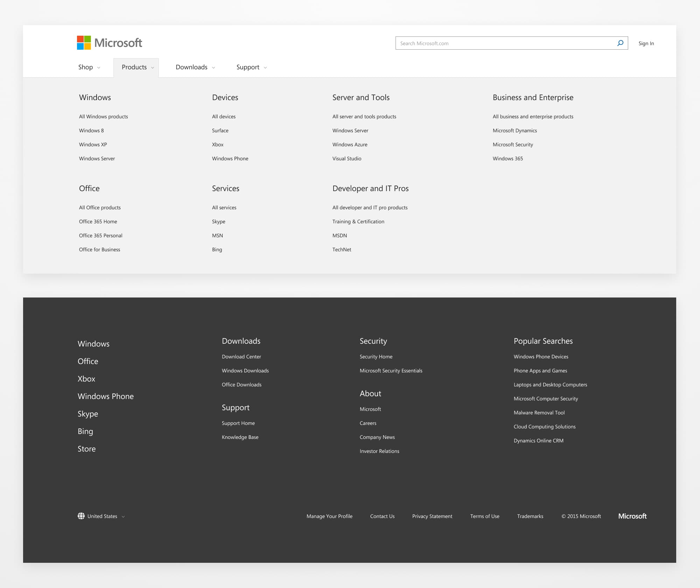Click the white Microsoft wordmark in footer
700x588 pixels.
coord(632,516)
